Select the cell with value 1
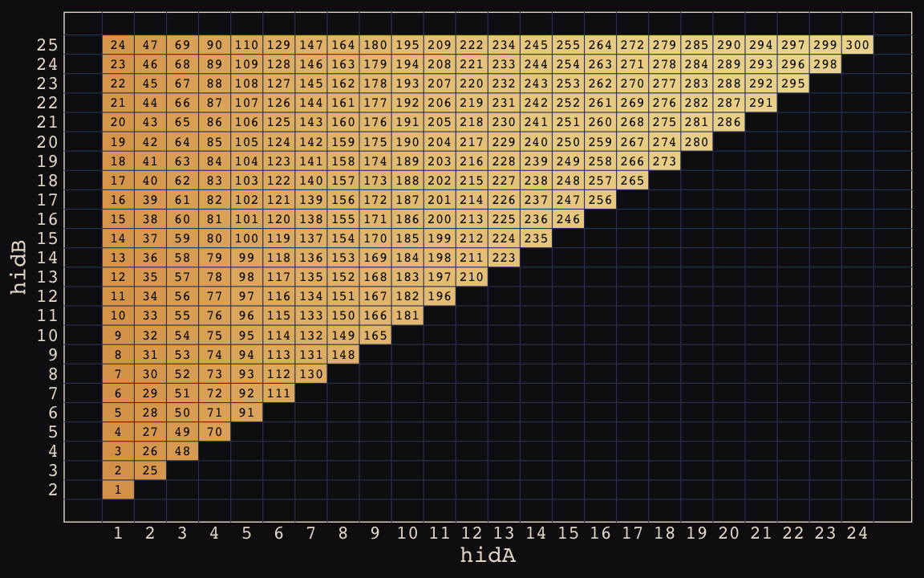 click(118, 490)
